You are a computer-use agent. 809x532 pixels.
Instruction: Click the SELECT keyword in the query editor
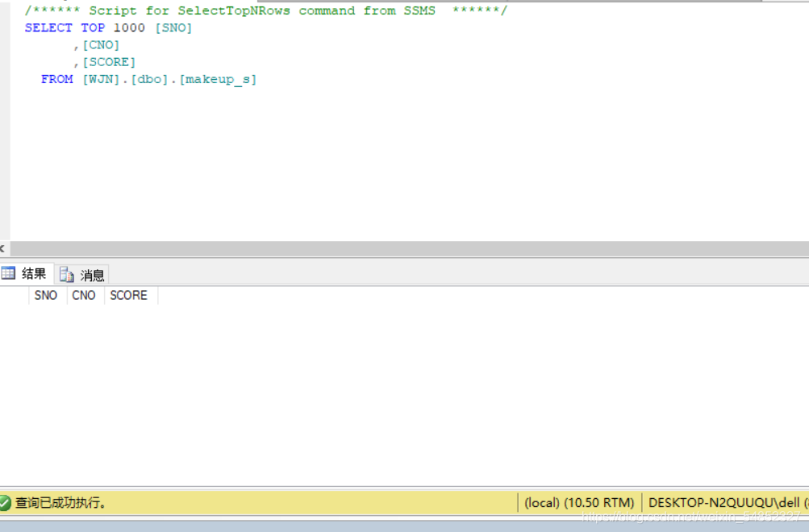pos(48,28)
